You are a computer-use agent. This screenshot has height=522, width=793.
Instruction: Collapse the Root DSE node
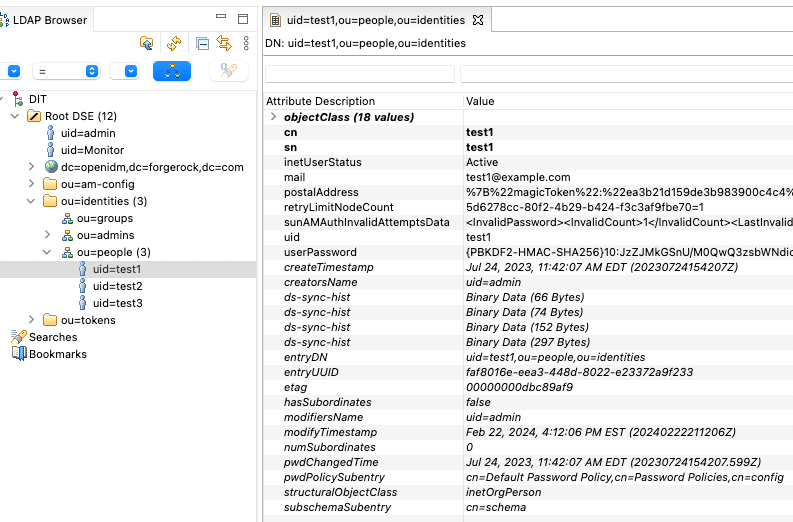point(15,116)
